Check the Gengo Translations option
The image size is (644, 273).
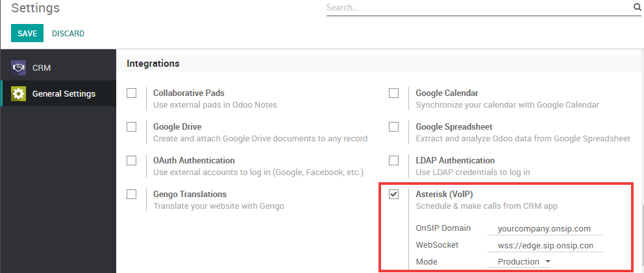click(x=132, y=194)
